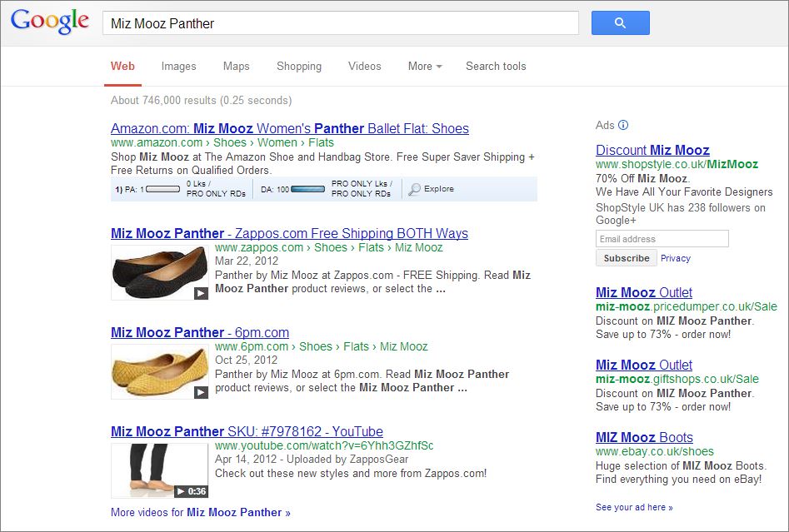Click More videos for Miz Mooz Panther
This screenshot has height=532, width=789.
point(200,512)
